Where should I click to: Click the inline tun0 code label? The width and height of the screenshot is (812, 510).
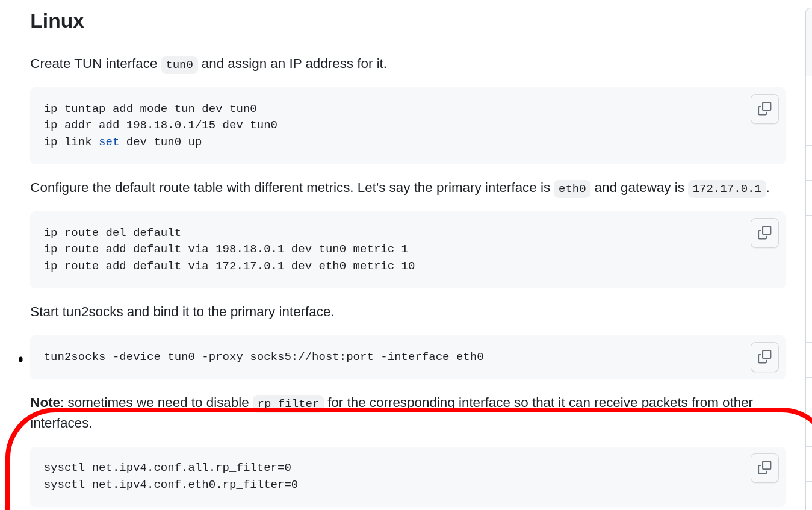[x=179, y=65]
